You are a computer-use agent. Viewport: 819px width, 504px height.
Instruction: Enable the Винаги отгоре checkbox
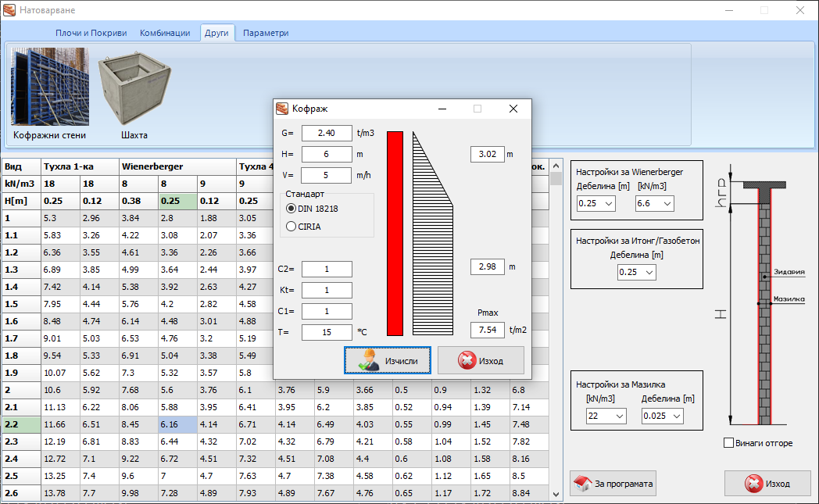coord(729,443)
